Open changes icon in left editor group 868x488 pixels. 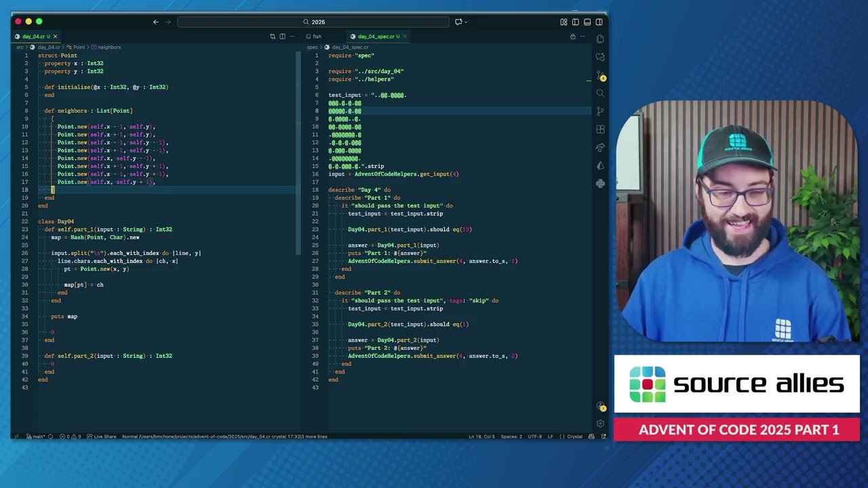[273, 37]
